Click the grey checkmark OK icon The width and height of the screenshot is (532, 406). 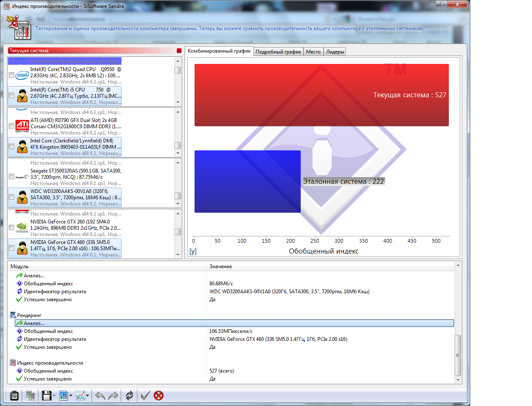(x=145, y=396)
